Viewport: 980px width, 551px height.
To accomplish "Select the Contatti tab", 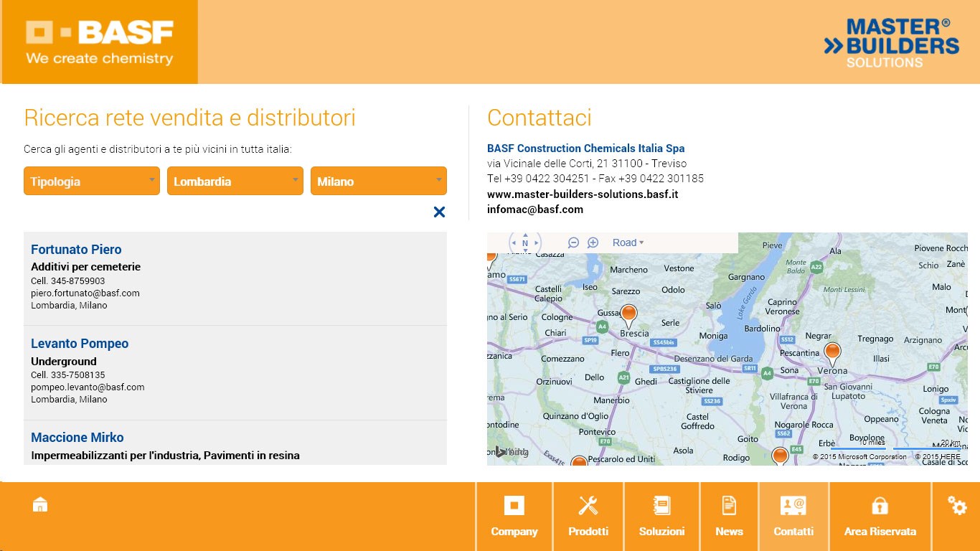I will coord(793,517).
